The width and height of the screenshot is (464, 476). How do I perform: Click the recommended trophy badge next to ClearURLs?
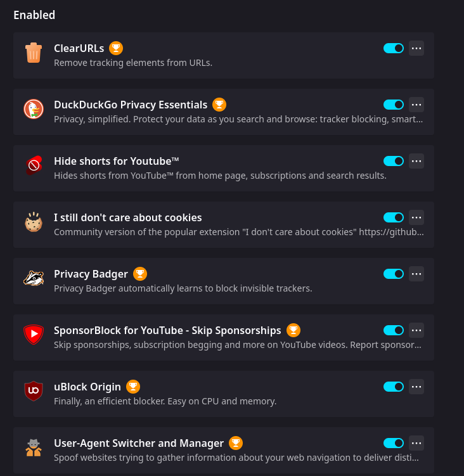116,48
